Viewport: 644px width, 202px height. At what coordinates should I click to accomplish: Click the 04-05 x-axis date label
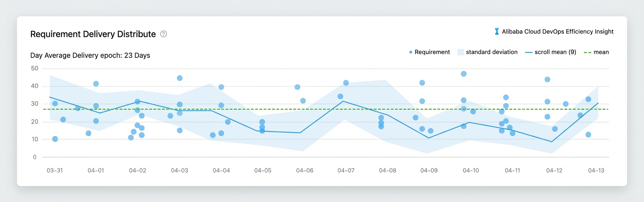(263, 170)
